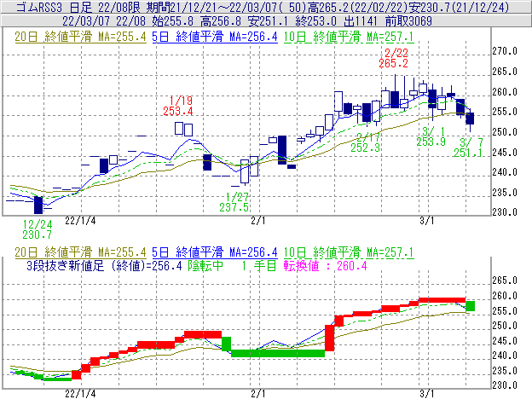Click the 3/1 date label under top chart
The width and height of the screenshot is (532, 405).
pos(427,221)
